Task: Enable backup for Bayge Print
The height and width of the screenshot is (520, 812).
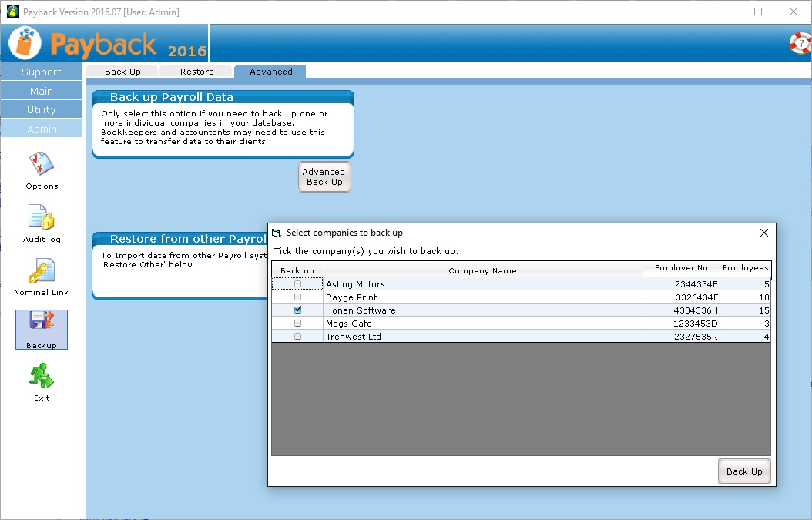Action: pyautogui.click(x=297, y=297)
